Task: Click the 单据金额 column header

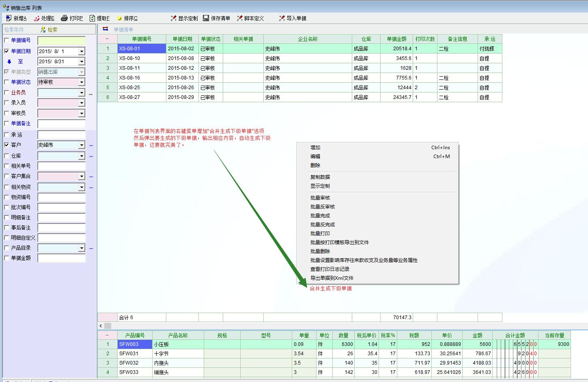Action: pos(396,39)
